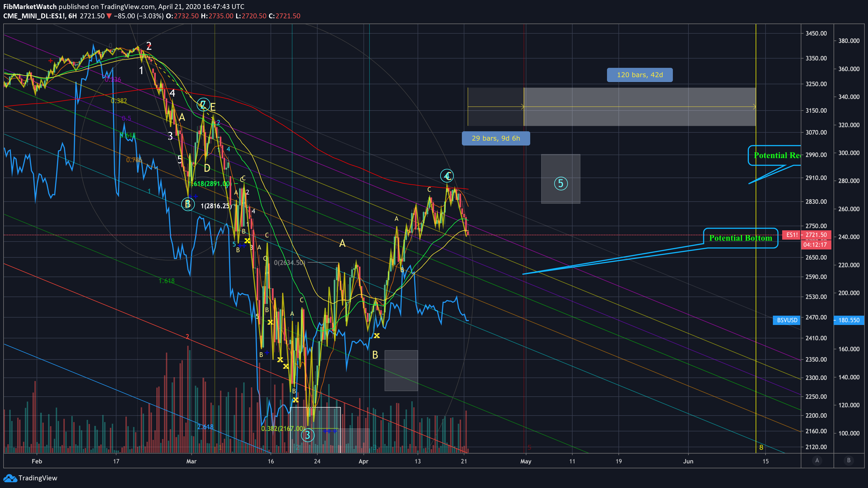
Task: Click the 2.618 blue Fibonacci channel label
Action: (x=205, y=427)
